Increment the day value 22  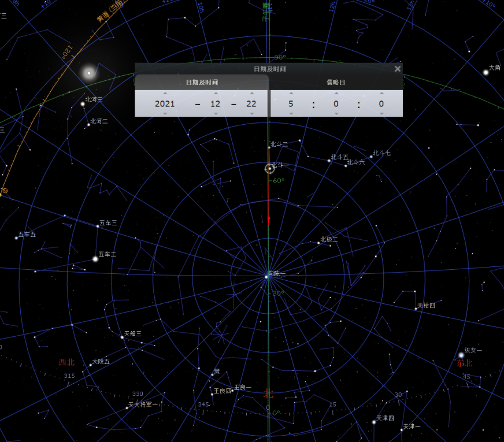(x=251, y=93)
